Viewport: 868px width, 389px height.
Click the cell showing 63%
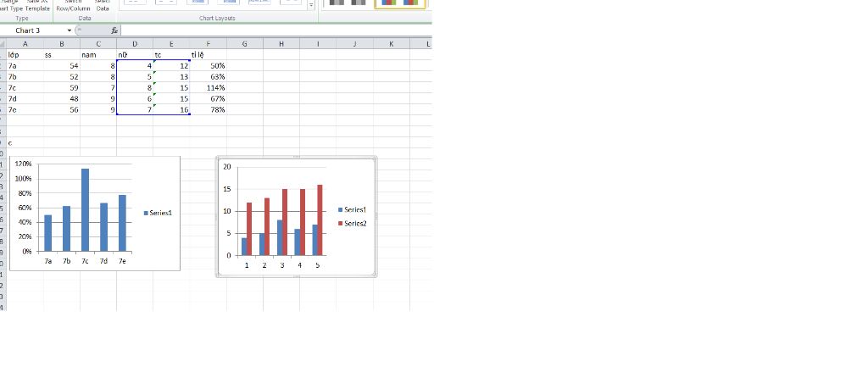[x=208, y=77]
